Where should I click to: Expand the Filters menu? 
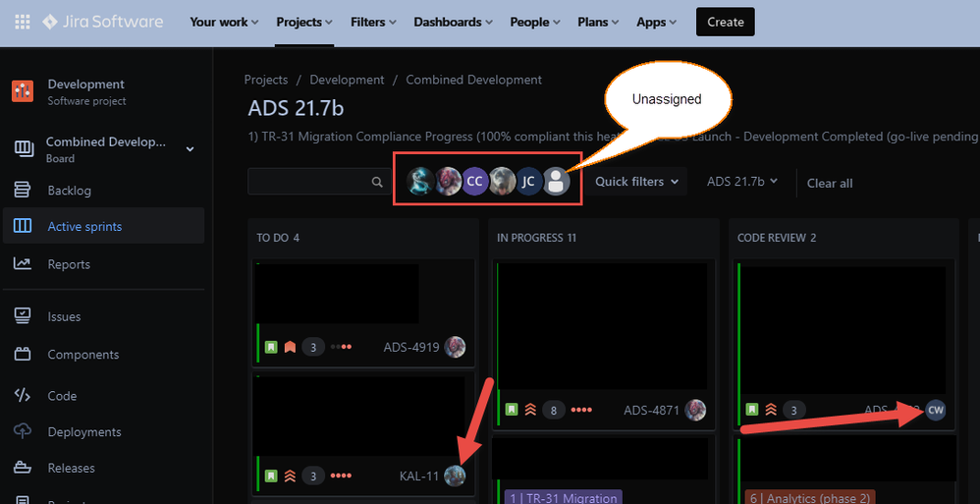coord(373,22)
